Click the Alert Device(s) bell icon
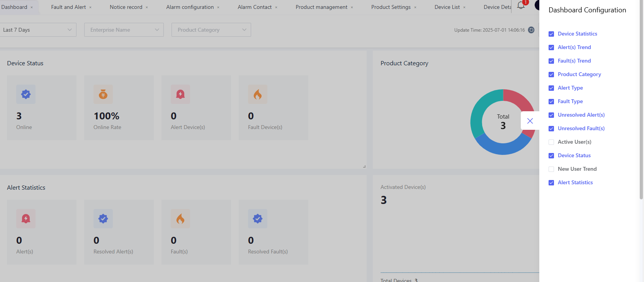 click(x=180, y=94)
